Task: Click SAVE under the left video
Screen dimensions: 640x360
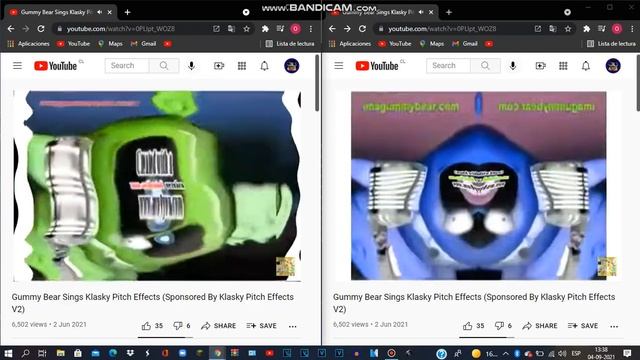Action: point(262,326)
